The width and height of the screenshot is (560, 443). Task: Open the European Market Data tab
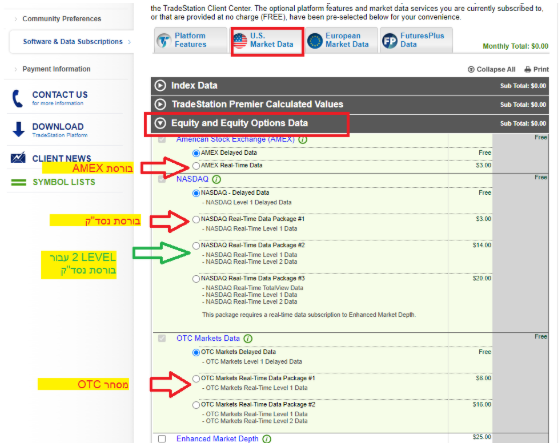341,40
